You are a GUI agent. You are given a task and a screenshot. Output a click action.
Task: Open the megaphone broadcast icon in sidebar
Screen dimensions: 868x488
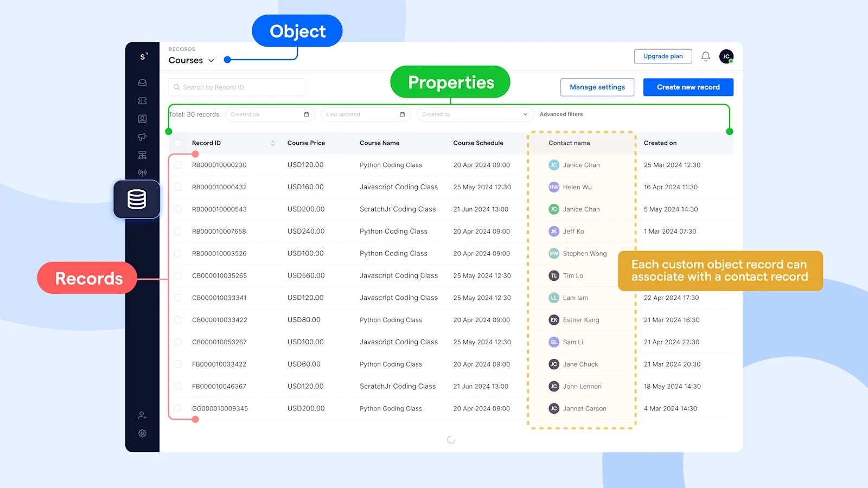tap(142, 137)
